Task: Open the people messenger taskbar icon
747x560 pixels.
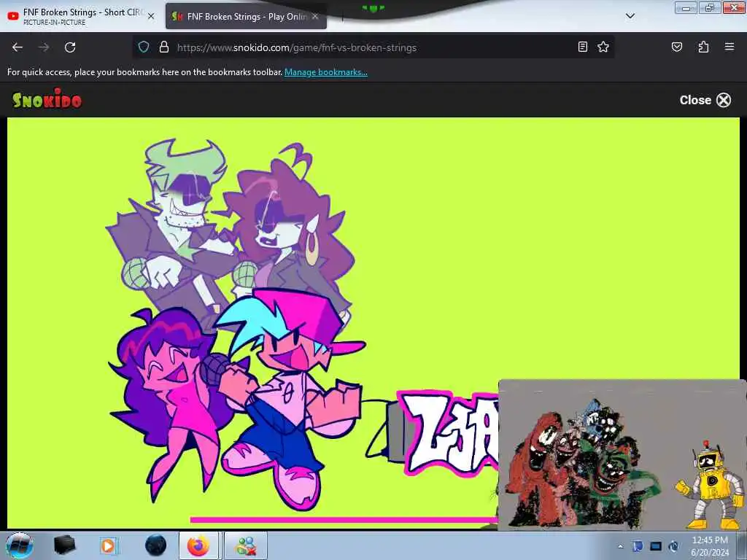Action: coord(246,545)
